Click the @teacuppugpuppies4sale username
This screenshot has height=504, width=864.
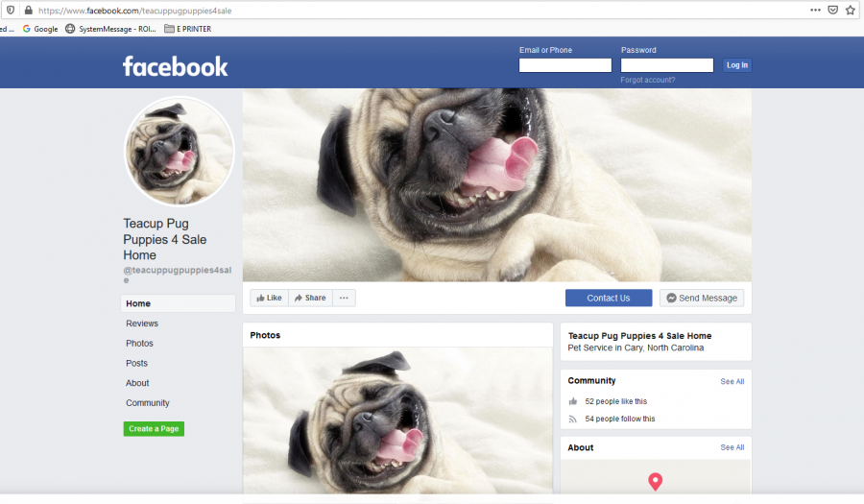tap(177, 275)
